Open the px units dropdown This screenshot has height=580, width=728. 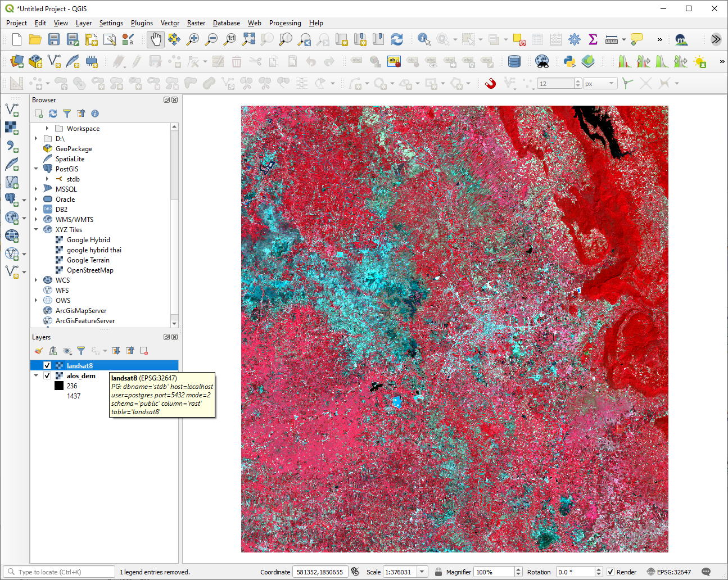pyautogui.click(x=612, y=83)
